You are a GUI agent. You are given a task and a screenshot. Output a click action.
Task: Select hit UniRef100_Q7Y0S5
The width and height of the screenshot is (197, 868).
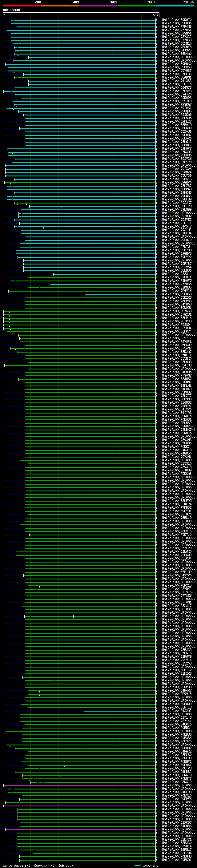177,284
